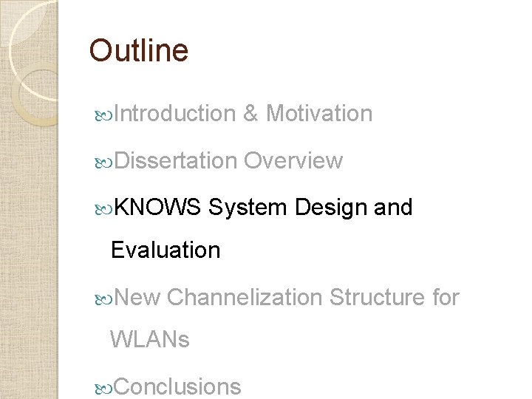Screen dimensions: 532x399
Task: Click the Introduction & Motivation outline item
Action: pos(243,113)
